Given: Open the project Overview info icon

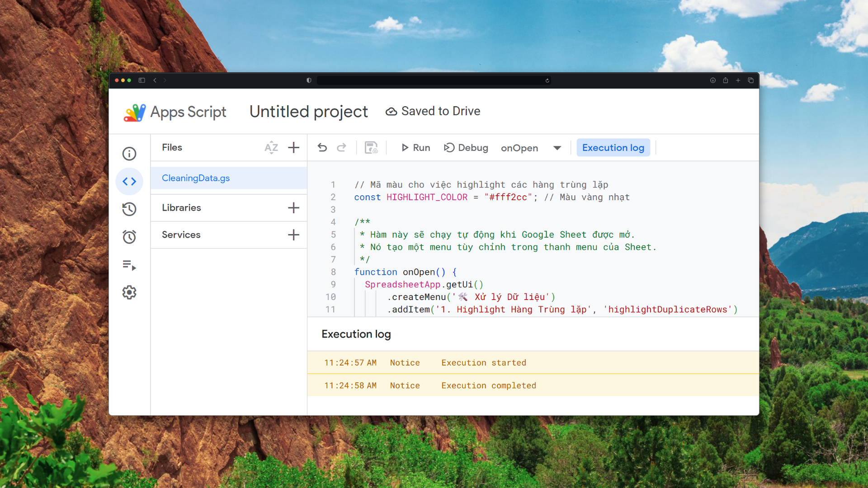Looking at the screenshot, I should (129, 154).
